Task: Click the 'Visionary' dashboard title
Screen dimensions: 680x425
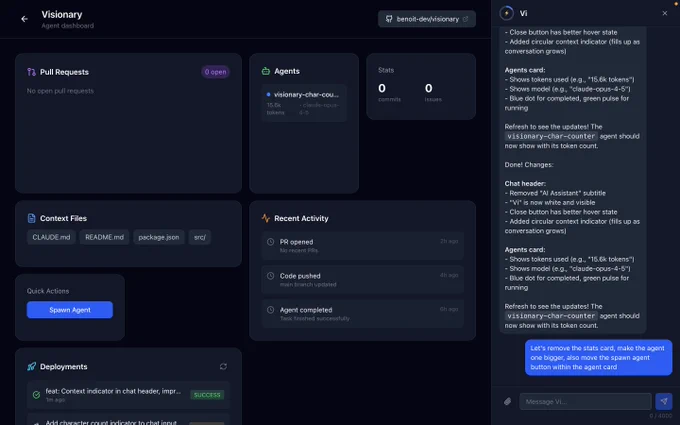Action: click(62, 15)
